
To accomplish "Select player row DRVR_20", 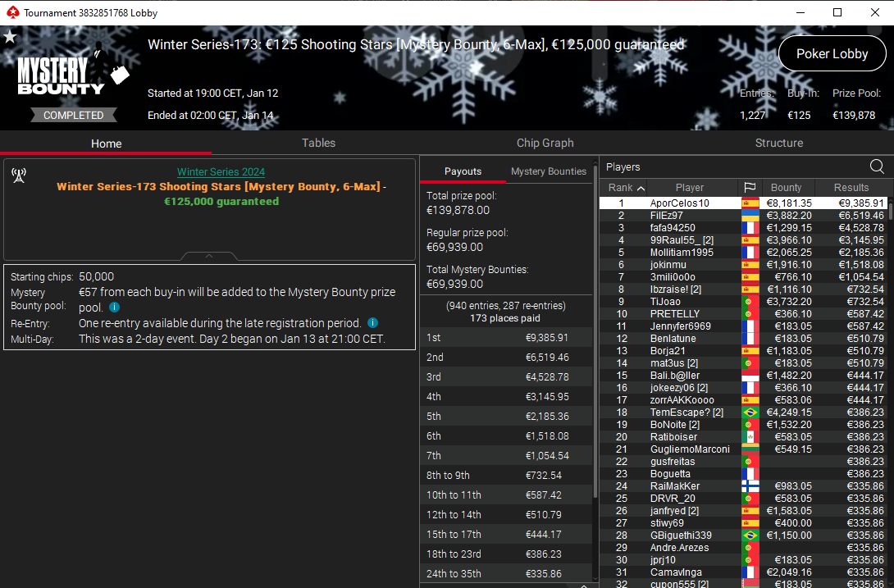I will pos(743,499).
